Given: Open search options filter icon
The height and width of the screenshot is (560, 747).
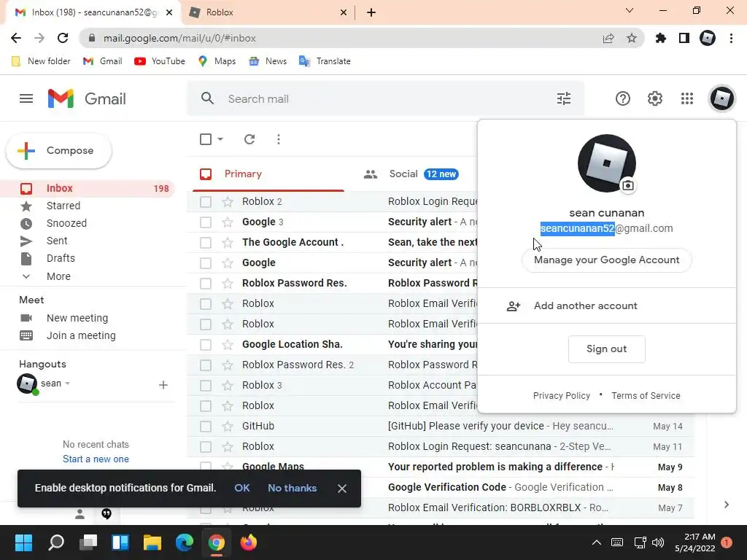Looking at the screenshot, I should click(x=564, y=98).
